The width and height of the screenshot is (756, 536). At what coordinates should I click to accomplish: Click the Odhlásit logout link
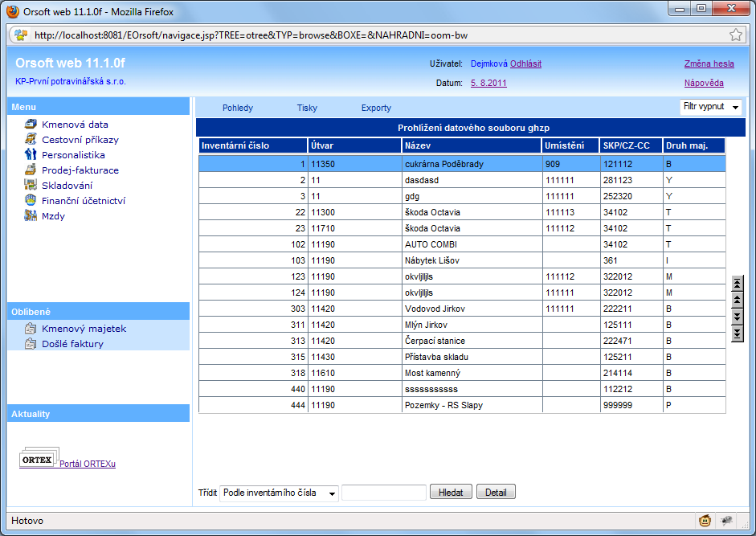pyautogui.click(x=525, y=63)
